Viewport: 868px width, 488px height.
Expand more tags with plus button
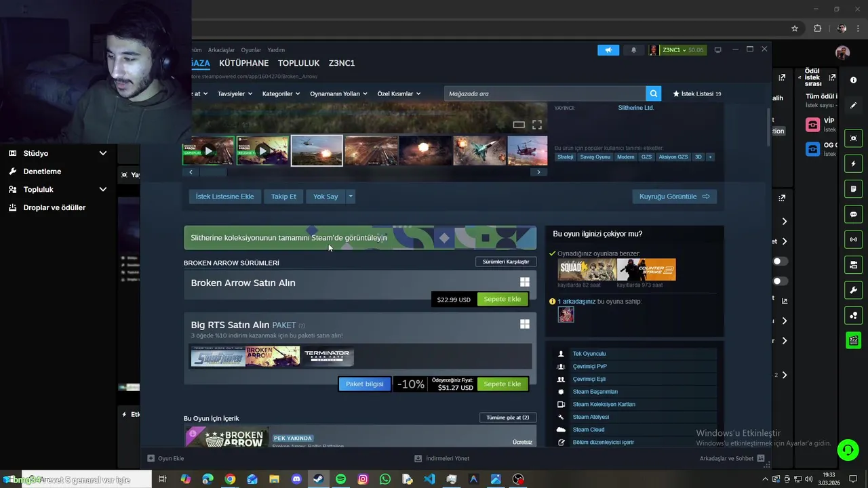click(710, 157)
